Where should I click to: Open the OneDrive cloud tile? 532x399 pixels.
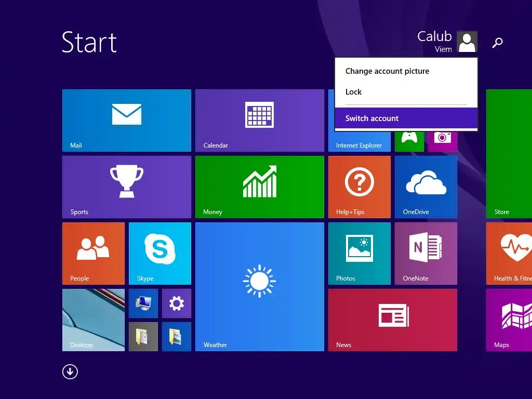pyautogui.click(x=426, y=187)
